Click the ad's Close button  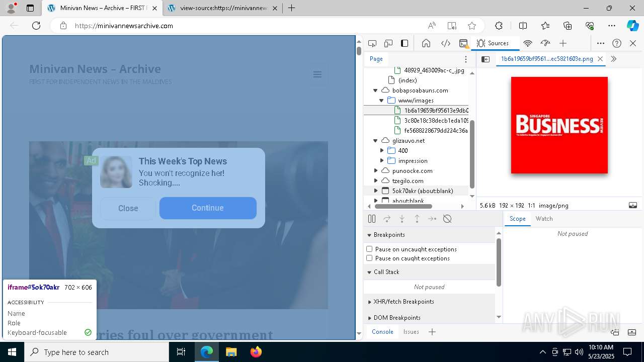[x=128, y=208]
